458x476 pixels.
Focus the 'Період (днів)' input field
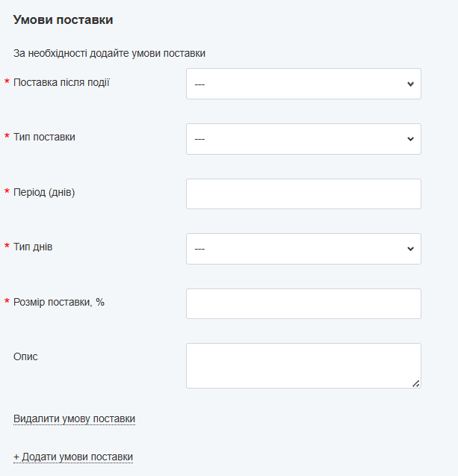click(303, 194)
